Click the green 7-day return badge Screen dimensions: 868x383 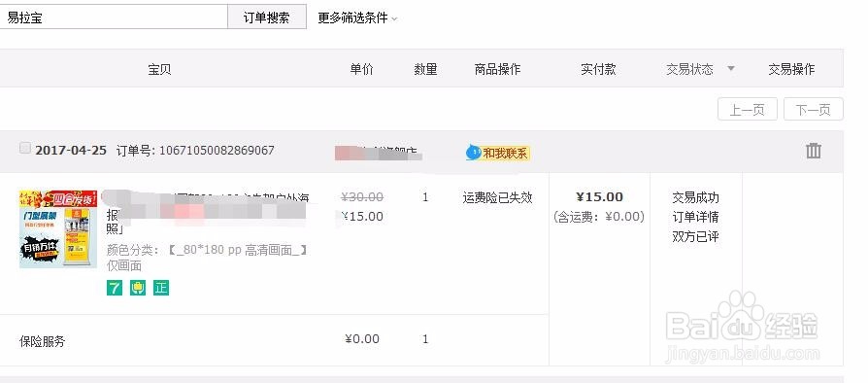(x=114, y=288)
